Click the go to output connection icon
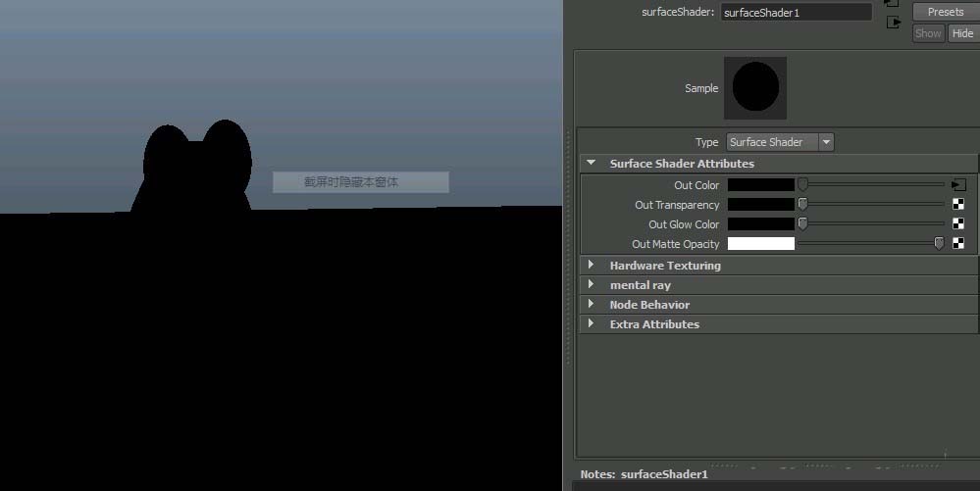 pos(894,23)
